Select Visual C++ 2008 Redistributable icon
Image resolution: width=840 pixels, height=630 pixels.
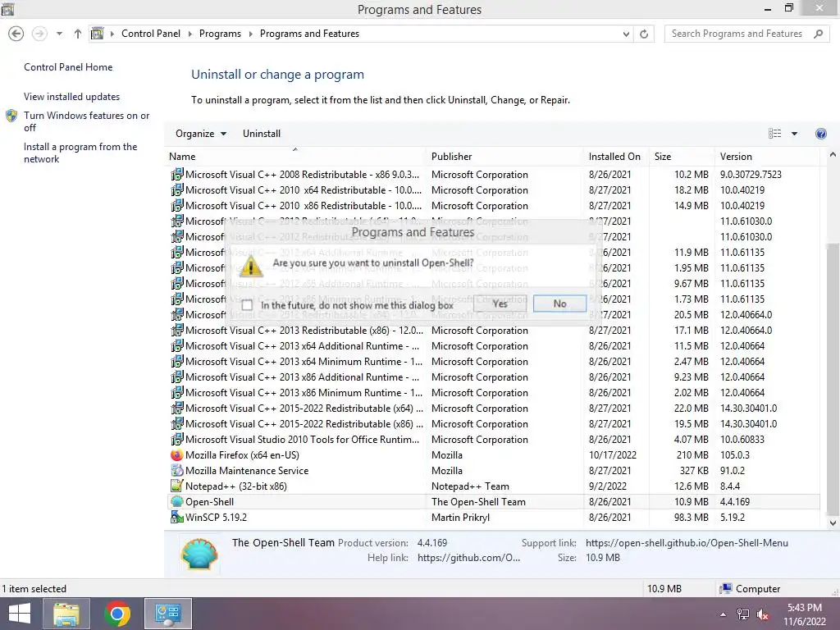click(x=177, y=174)
